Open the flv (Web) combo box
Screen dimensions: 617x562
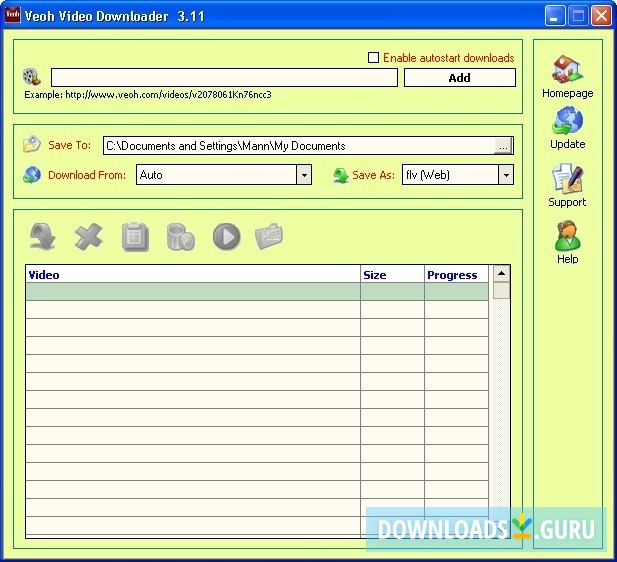(x=458, y=175)
